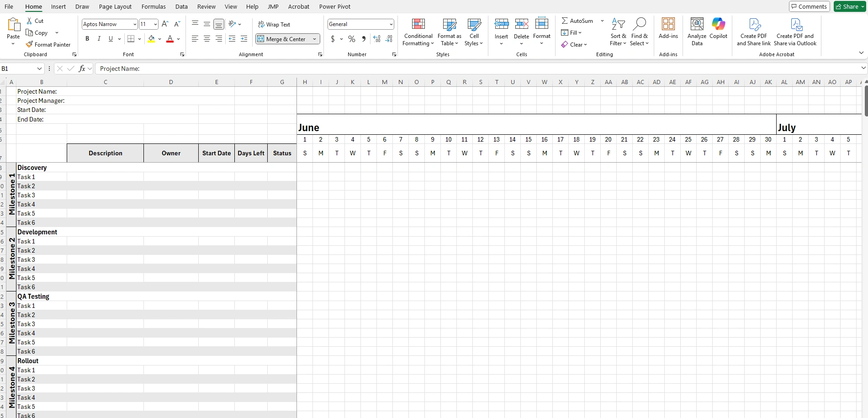
Task: Click the Percent Style icon
Action: 351,39
